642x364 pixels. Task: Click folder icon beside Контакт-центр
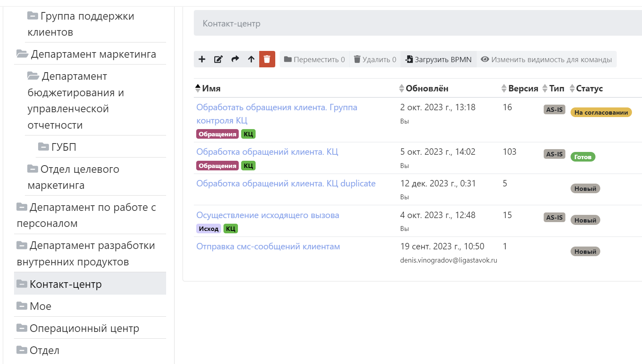tap(22, 283)
